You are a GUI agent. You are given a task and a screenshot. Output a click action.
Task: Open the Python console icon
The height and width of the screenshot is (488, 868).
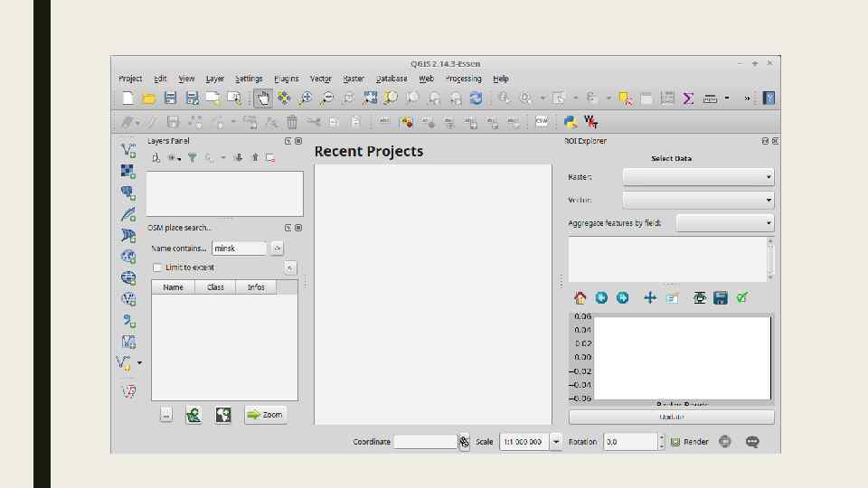point(571,122)
